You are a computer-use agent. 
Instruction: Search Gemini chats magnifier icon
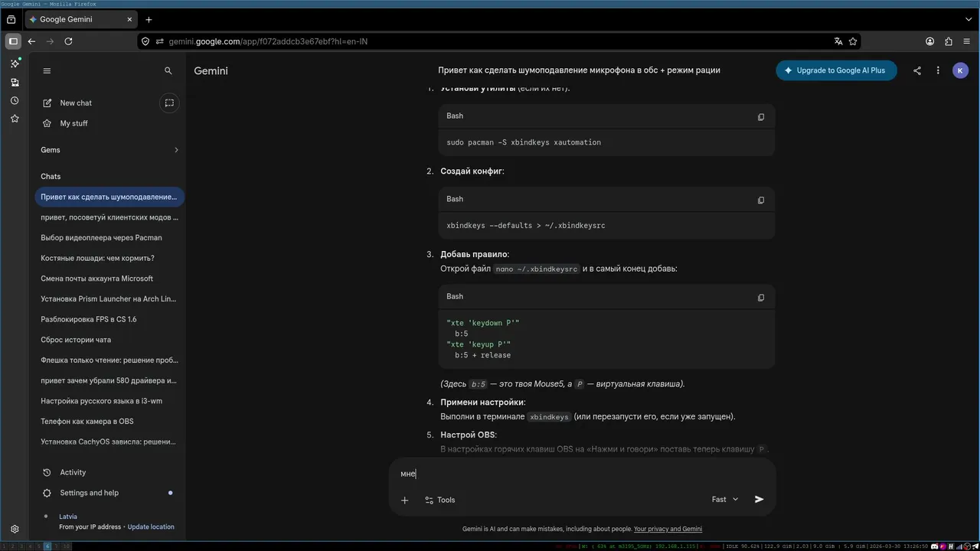pyautogui.click(x=168, y=70)
